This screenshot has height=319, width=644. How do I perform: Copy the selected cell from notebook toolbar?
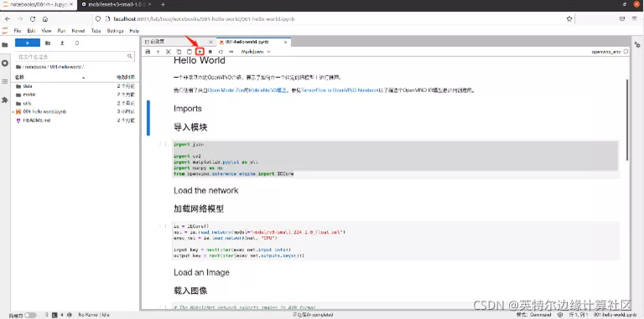point(179,52)
